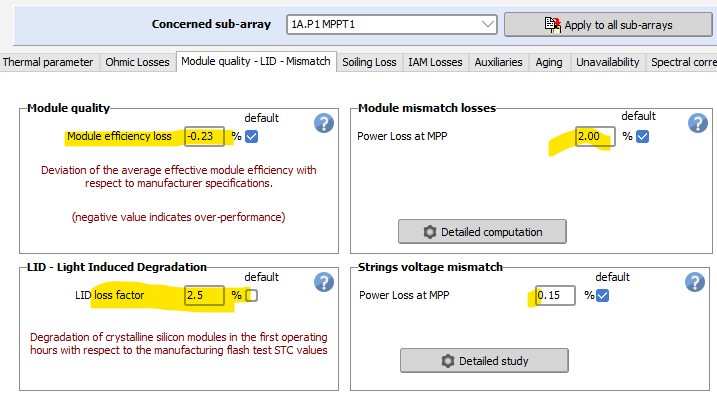
Task: Click the 'Concerned sub-array' label
Action: [211, 24]
